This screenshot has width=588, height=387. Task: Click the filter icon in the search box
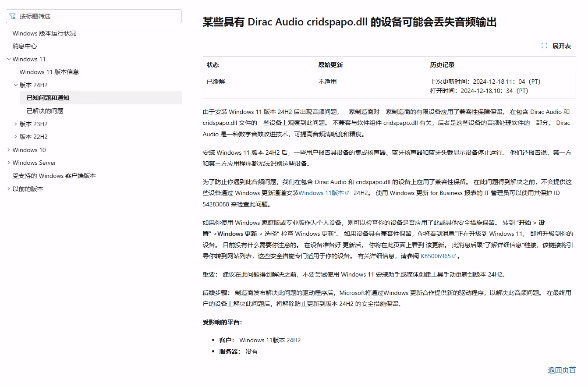point(12,16)
